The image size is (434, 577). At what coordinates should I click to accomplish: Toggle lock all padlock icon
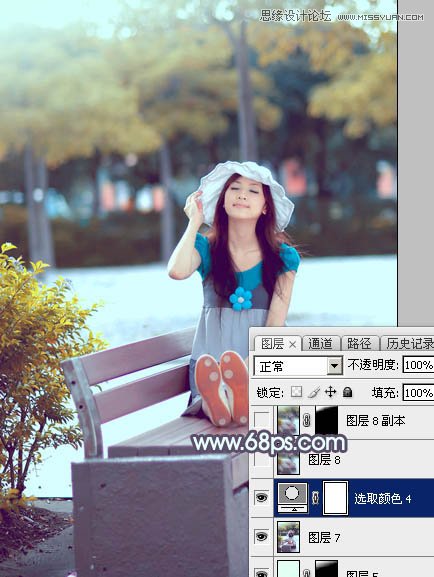tap(347, 392)
